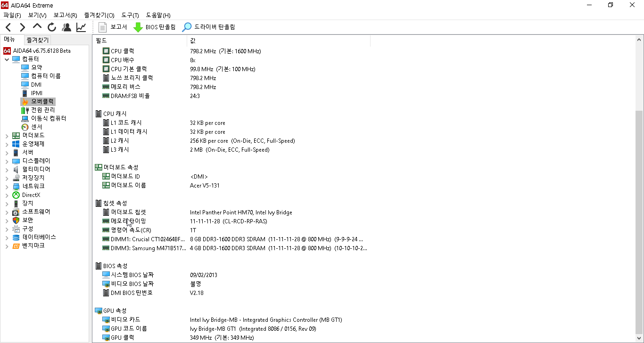Refresh the page with the circular arrow icon
This screenshot has width=644, height=343.
coord(52,27)
